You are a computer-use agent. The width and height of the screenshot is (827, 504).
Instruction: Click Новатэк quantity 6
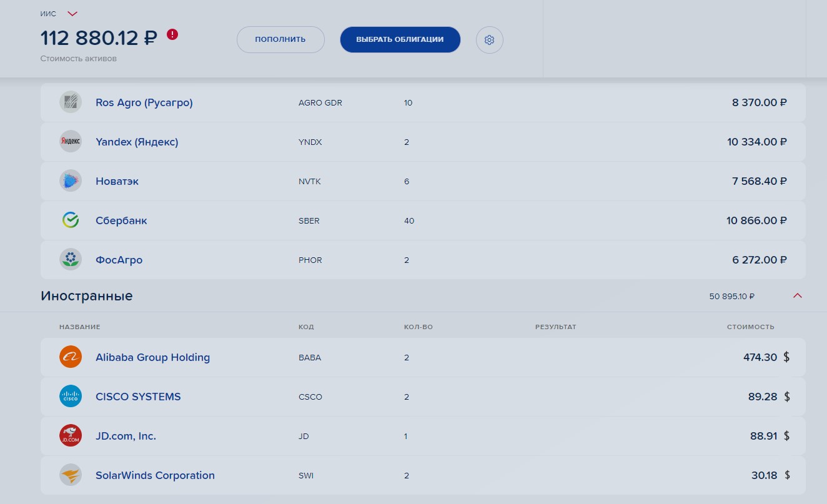407,181
